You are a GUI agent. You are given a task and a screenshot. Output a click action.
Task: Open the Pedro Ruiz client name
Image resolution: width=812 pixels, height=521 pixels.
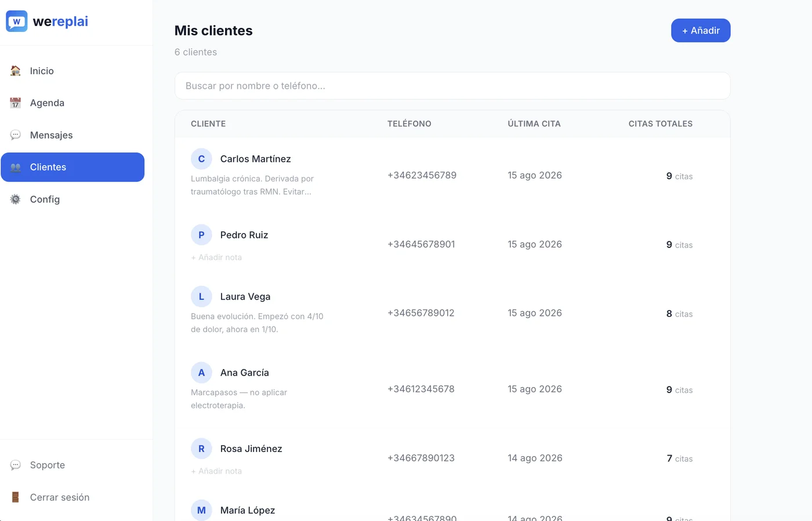coord(244,235)
